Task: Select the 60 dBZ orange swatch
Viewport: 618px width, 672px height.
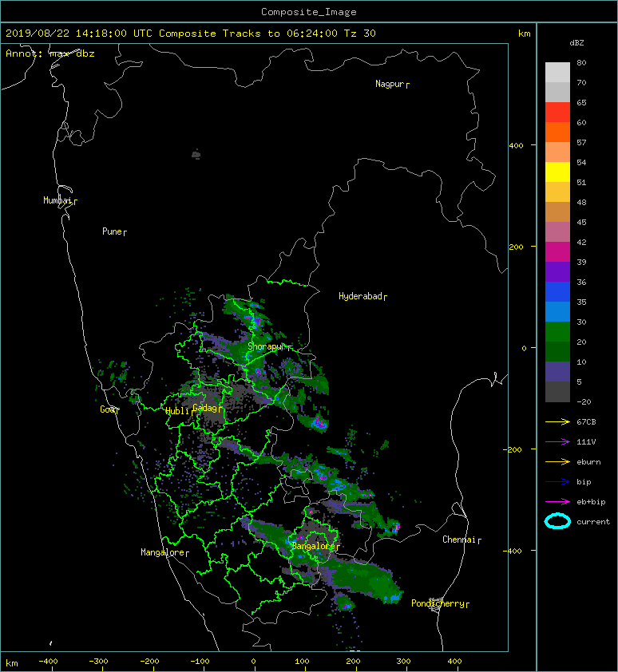Action: pos(557,132)
